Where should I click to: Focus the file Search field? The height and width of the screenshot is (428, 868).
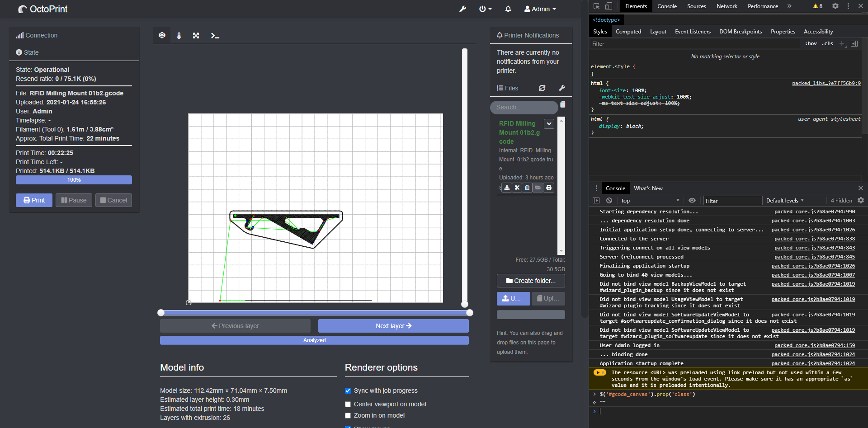[x=524, y=107]
